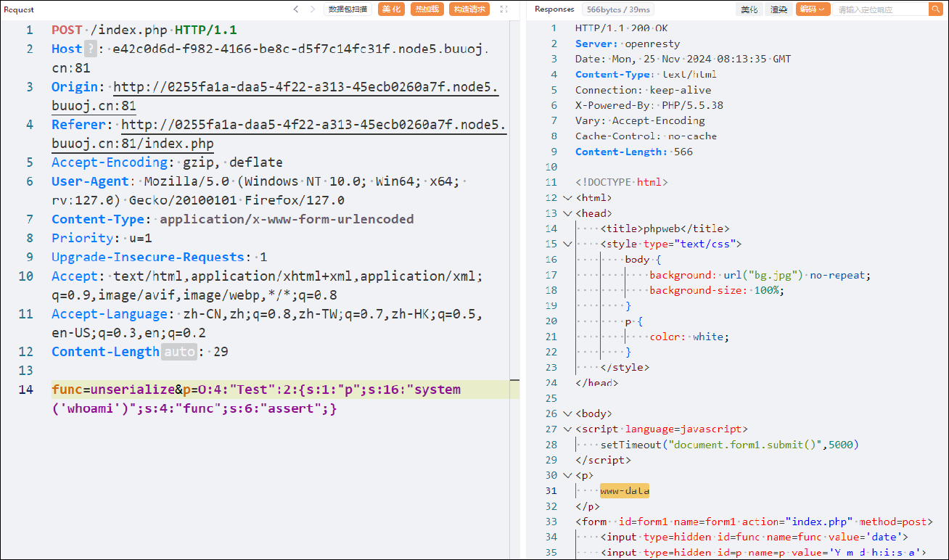Image resolution: width=949 pixels, height=560 pixels.
Task: Click the 渲染 render button
Action: pyautogui.click(x=778, y=9)
